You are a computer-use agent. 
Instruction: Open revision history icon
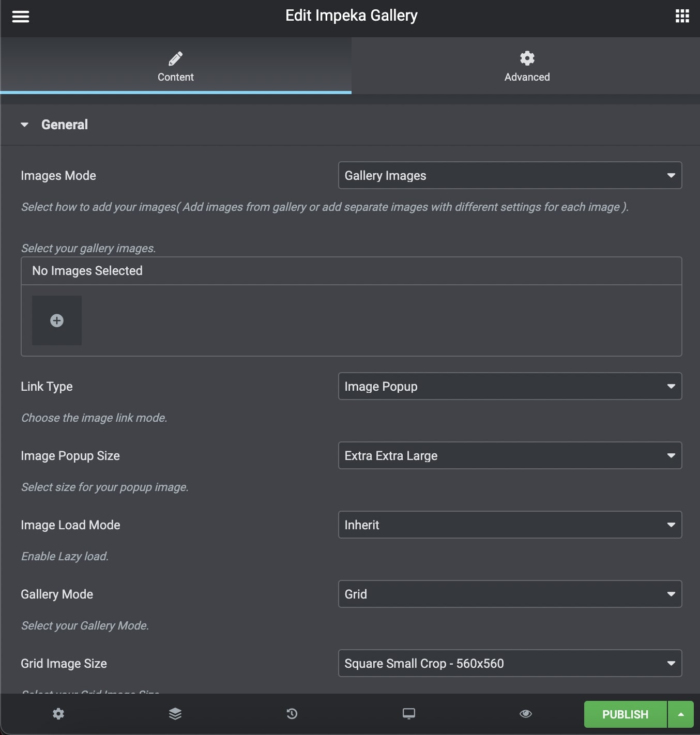292,714
